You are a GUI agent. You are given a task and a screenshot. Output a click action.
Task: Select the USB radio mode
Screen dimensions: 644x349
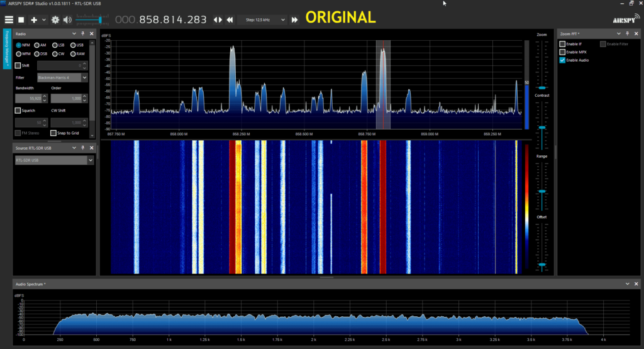click(77, 45)
